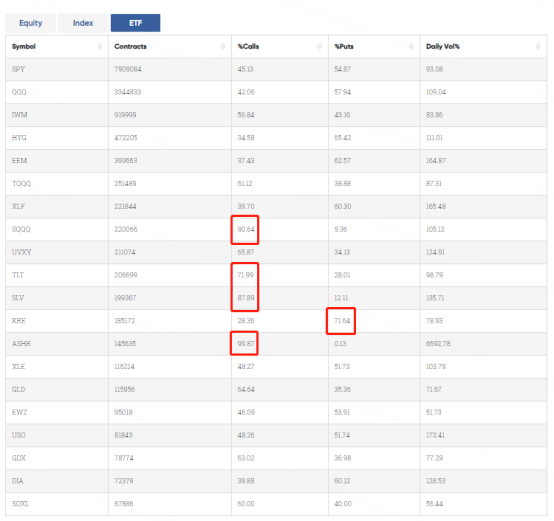Click QQQ contracts value 3344833

point(128,92)
